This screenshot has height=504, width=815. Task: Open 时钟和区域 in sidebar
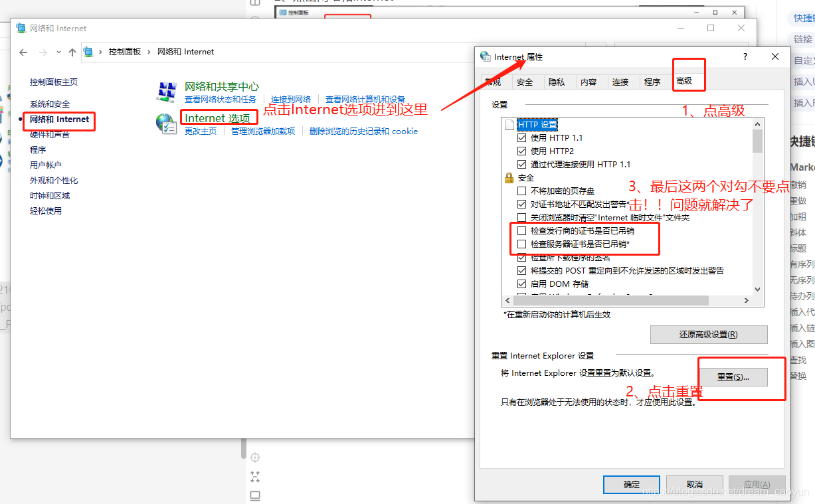coord(50,196)
